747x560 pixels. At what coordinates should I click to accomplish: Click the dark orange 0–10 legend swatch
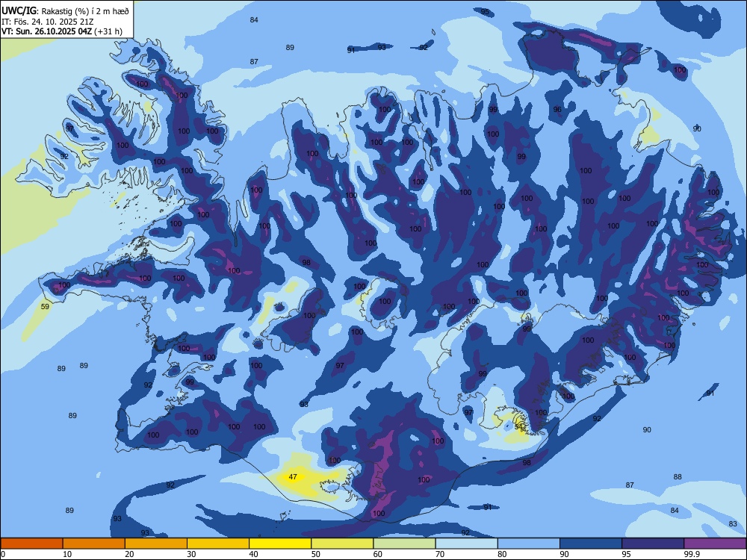pos(31,544)
